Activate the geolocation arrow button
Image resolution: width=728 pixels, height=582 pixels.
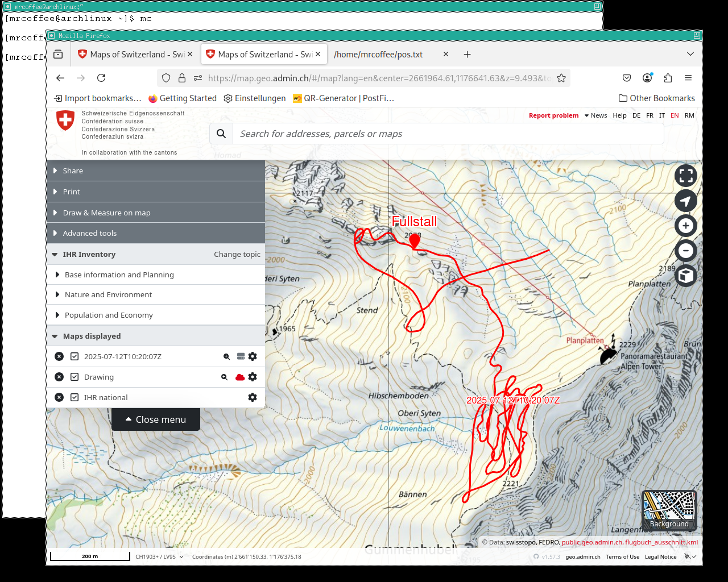pyautogui.click(x=686, y=201)
